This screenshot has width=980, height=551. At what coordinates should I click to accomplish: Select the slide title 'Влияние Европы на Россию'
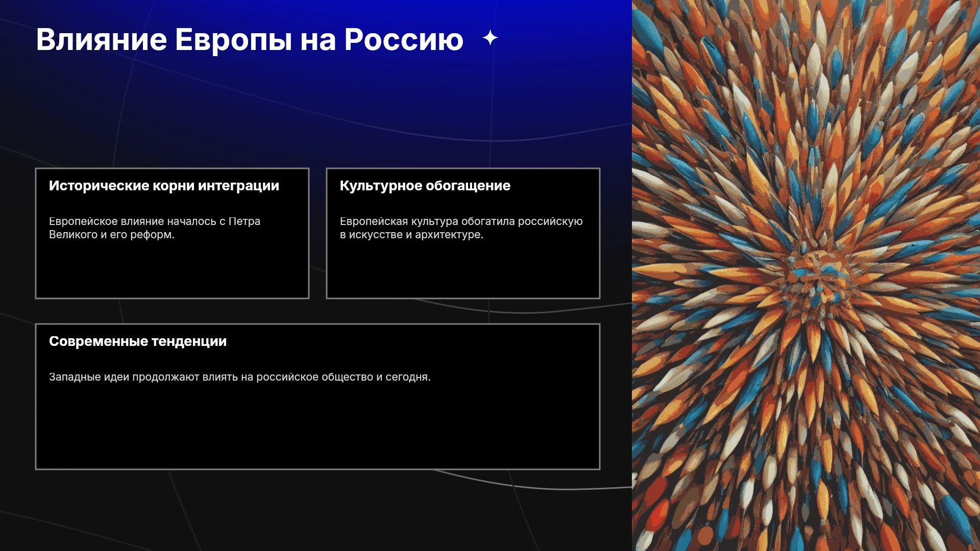tap(250, 40)
